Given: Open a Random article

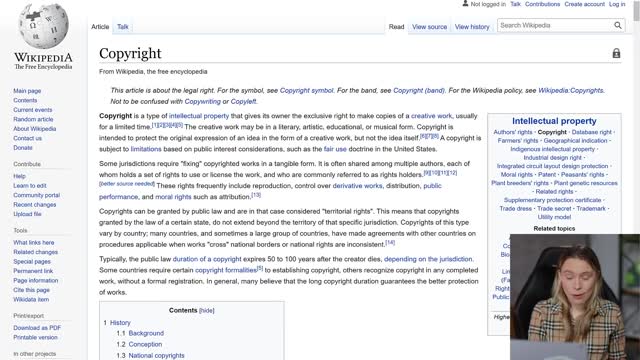Looking at the screenshot, I should (x=33, y=119).
